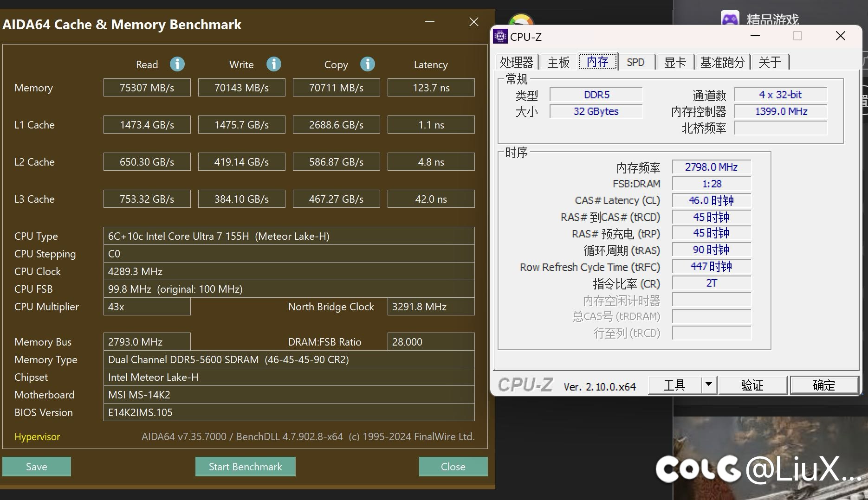Screen dimensions: 868x500
Task: Click the Read info icon in AIDA64
Action: click(x=177, y=64)
